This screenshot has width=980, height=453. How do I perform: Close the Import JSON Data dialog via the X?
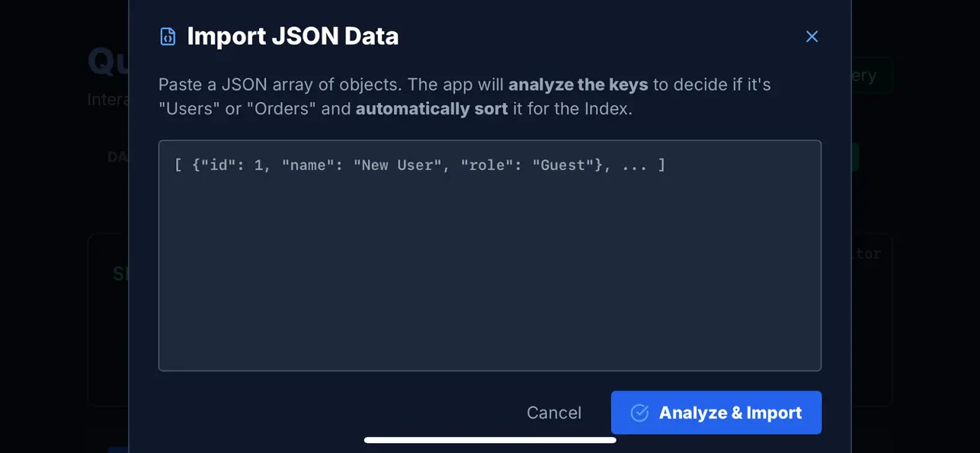click(x=812, y=36)
